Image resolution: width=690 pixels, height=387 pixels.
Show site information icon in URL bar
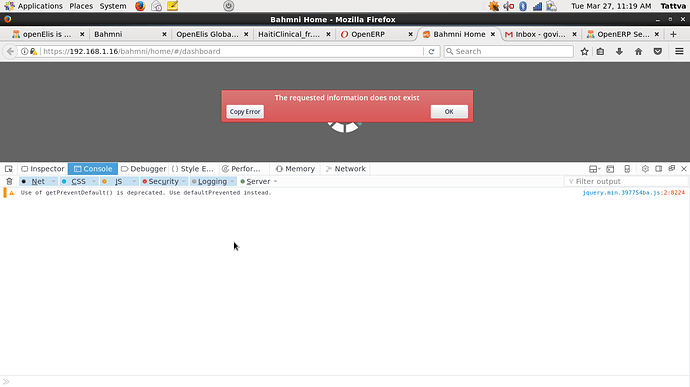coord(25,52)
